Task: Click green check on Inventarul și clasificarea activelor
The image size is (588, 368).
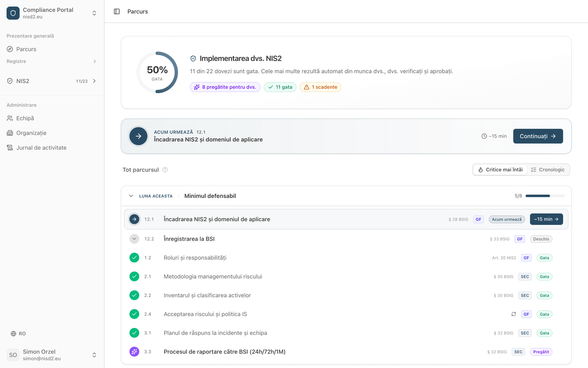Action: click(135, 295)
